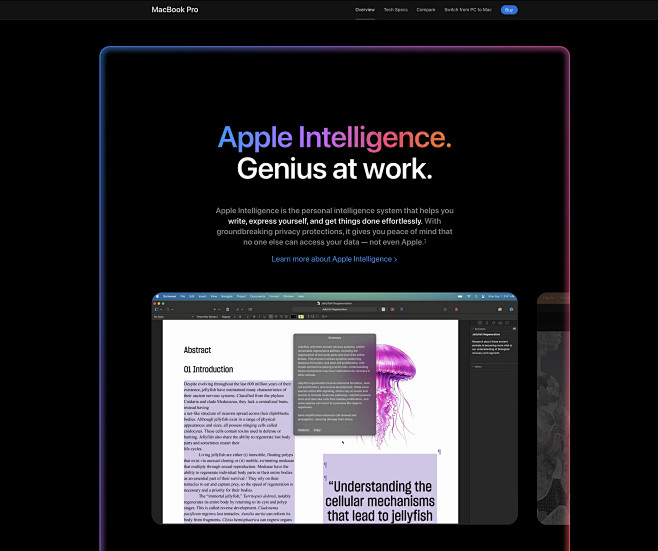The width and height of the screenshot is (658, 551).
Task: Click the Wi-Fi icon in Mac menu bar
Action: point(469,296)
